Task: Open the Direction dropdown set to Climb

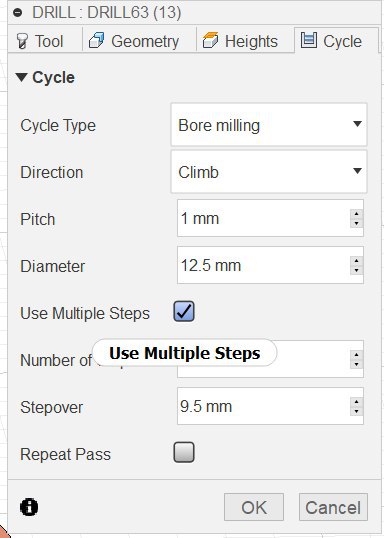Action: (x=269, y=172)
